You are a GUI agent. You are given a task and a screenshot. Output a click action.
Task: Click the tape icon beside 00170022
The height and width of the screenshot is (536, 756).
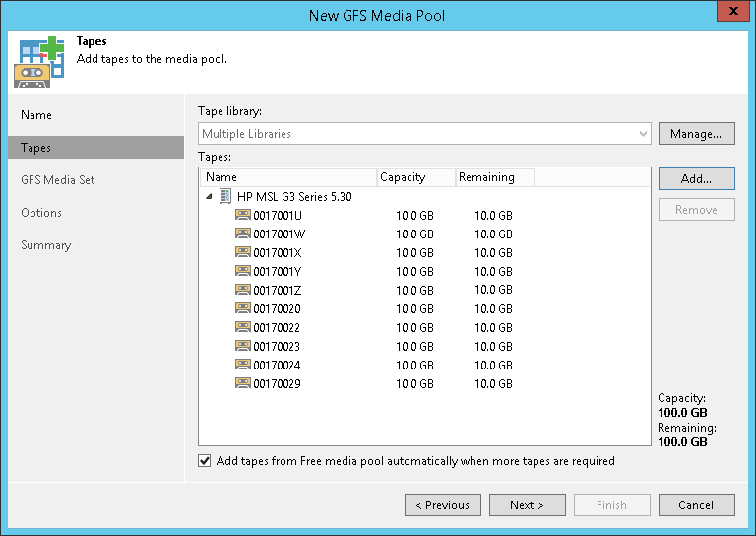pyautogui.click(x=243, y=327)
